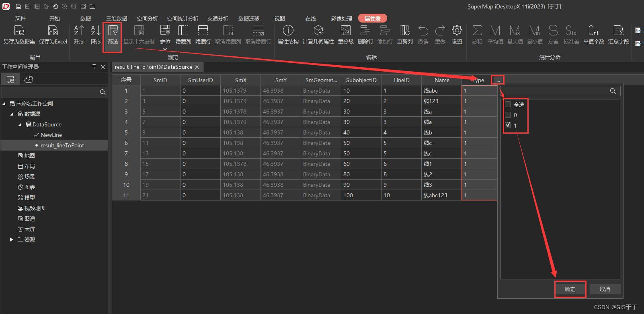
Task: Click 单值个数 unique count icon
Action: (x=594, y=31)
